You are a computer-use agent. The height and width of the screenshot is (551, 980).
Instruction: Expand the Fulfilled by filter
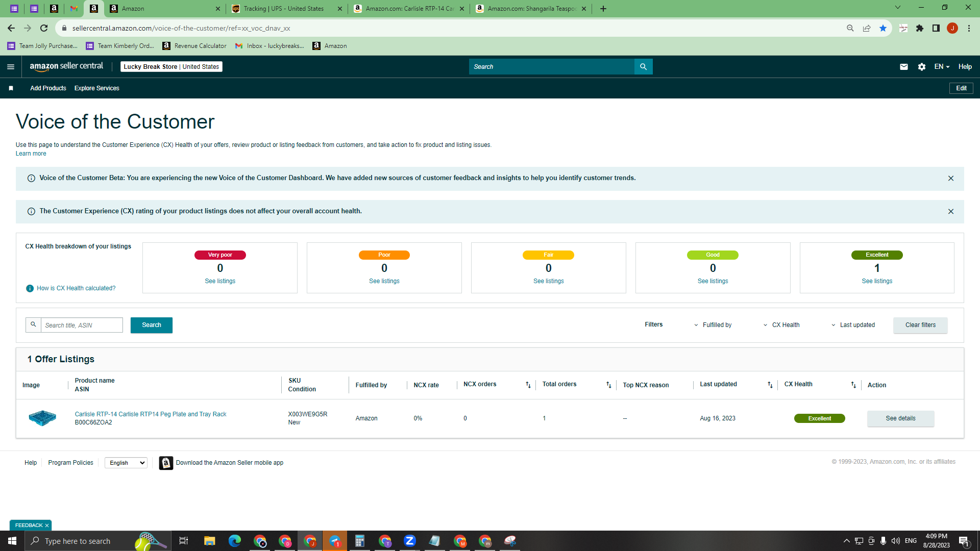(x=713, y=325)
